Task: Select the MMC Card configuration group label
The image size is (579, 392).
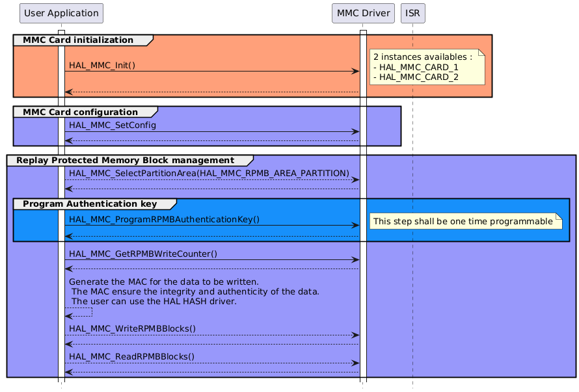Action: [80, 112]
